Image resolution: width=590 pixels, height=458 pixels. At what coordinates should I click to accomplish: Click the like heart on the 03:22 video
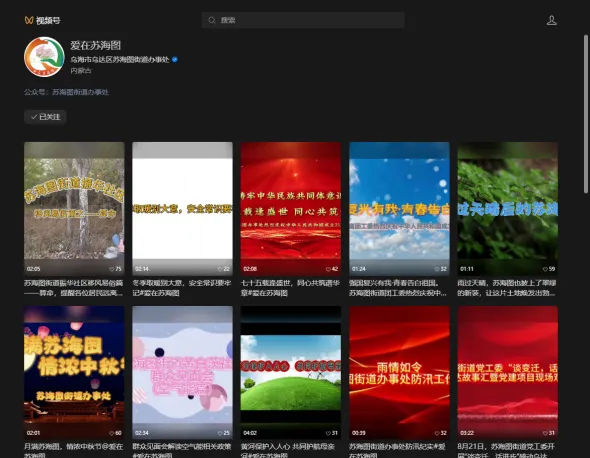pyautogui.click(x=545, y=433)
